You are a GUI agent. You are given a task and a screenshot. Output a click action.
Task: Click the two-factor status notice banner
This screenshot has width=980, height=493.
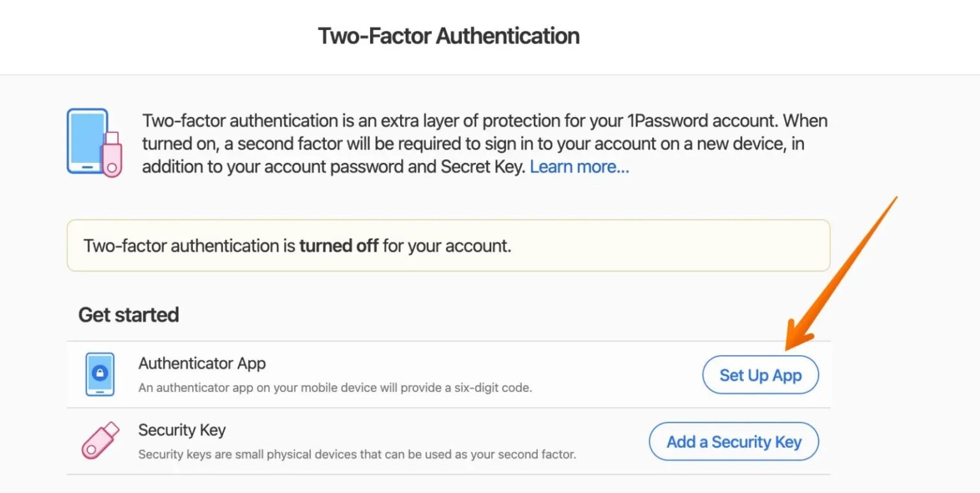point(448,246)
